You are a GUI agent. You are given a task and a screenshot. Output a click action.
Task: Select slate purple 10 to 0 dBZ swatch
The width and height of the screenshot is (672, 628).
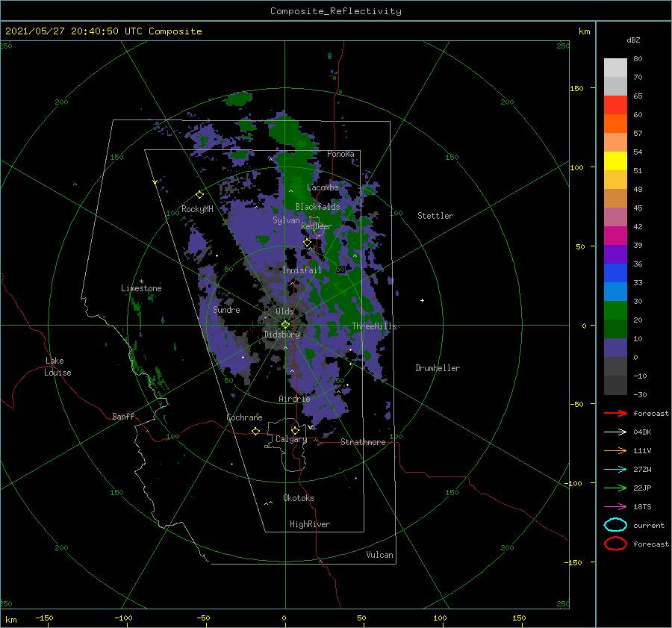point(615,348)
